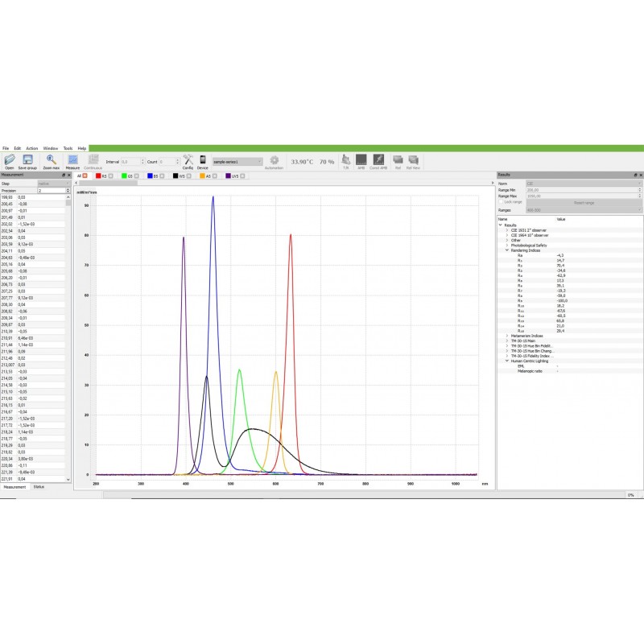Expand the CIE 1931 2° observer node
Viewport: 644px width, 644px height.
(507, 230)
